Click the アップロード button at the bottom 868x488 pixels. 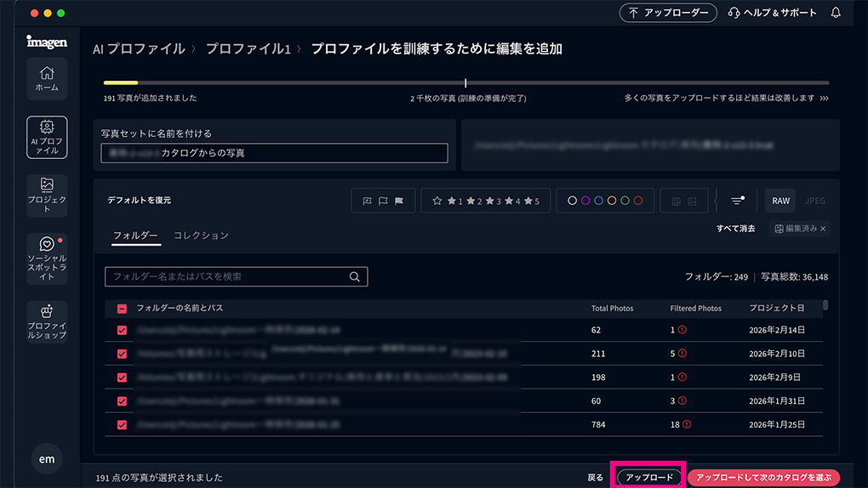[649, 478]
